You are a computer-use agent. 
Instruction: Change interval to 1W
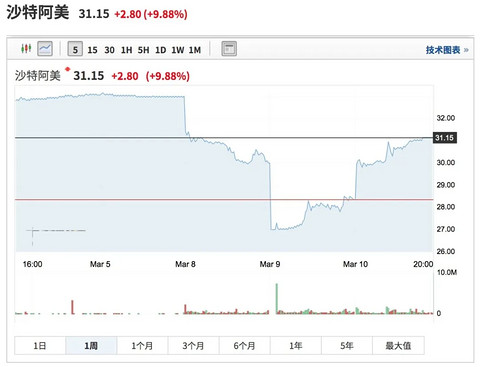[x=178, y=50]
